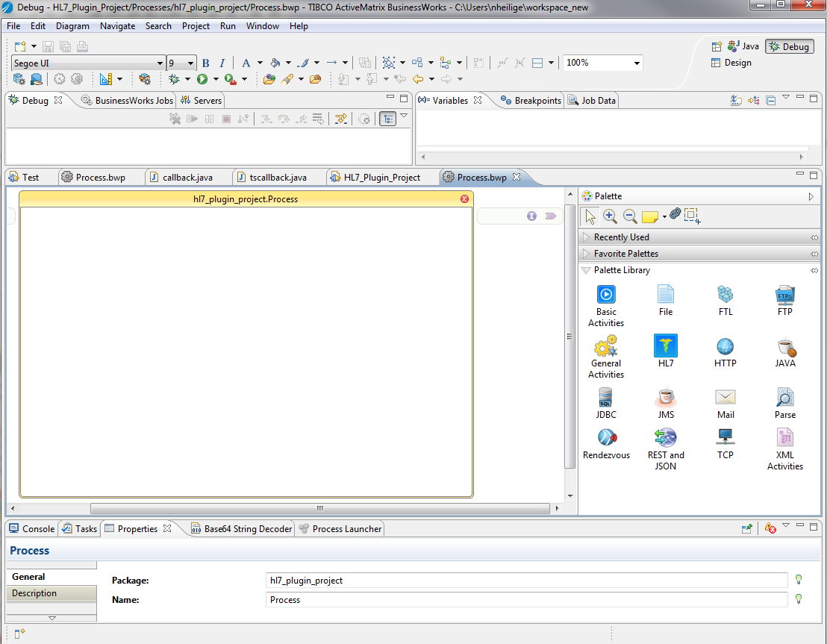Select the Description properties section

point(34,593)
